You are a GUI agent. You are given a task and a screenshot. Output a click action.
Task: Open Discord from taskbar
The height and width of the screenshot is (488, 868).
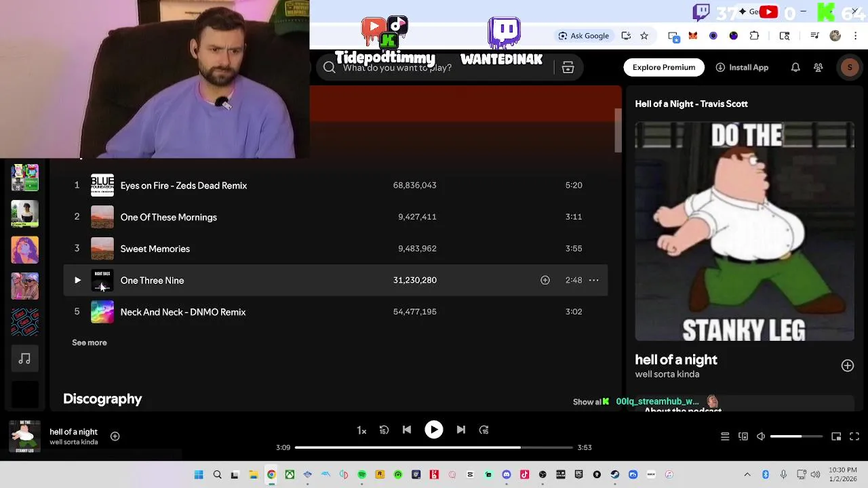tap(506, 474)
